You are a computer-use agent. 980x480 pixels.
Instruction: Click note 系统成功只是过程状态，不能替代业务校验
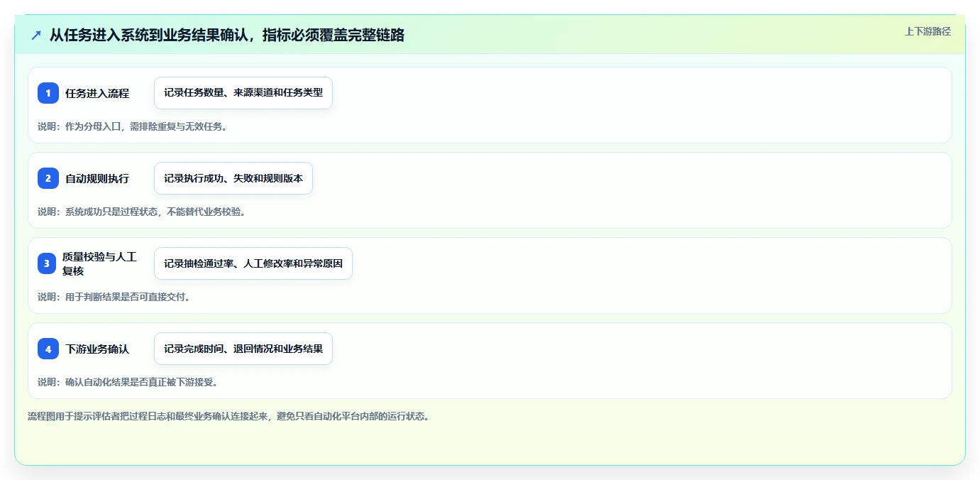tap(141, 212)
